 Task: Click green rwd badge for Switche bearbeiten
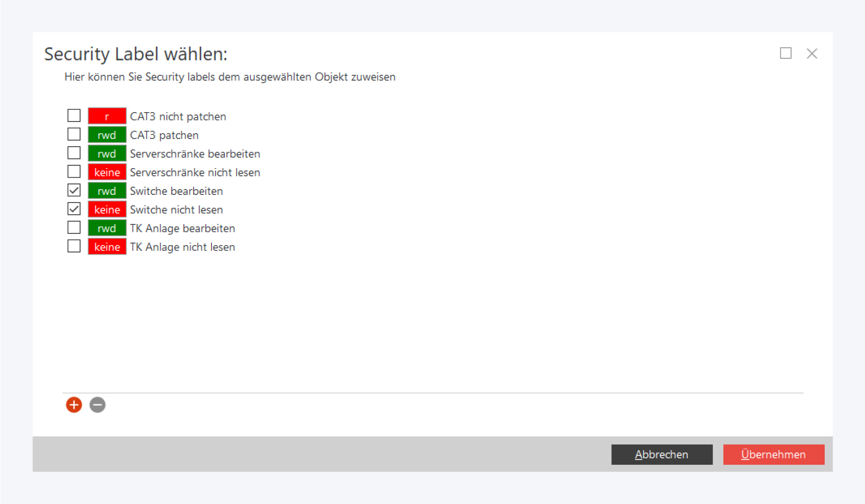coord(107,191)
